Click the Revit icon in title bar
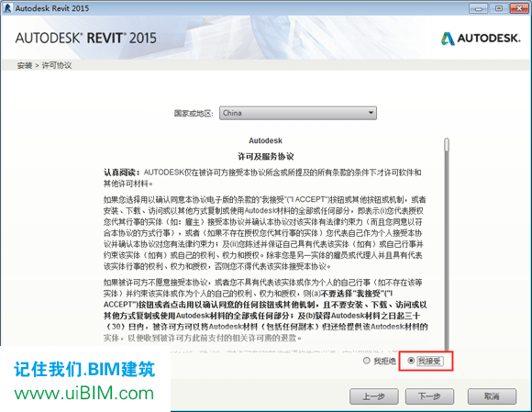Screen dimensions: 532x412 7,8
